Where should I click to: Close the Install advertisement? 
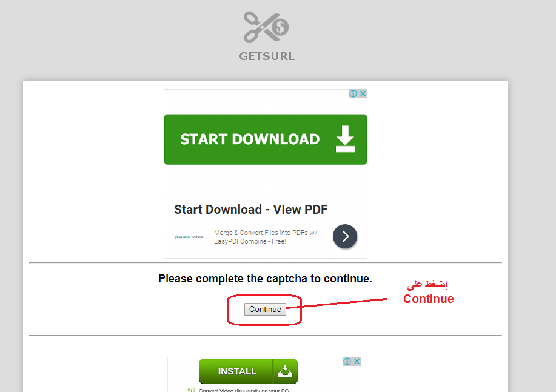pyautogui.click(x=357, y=361)
